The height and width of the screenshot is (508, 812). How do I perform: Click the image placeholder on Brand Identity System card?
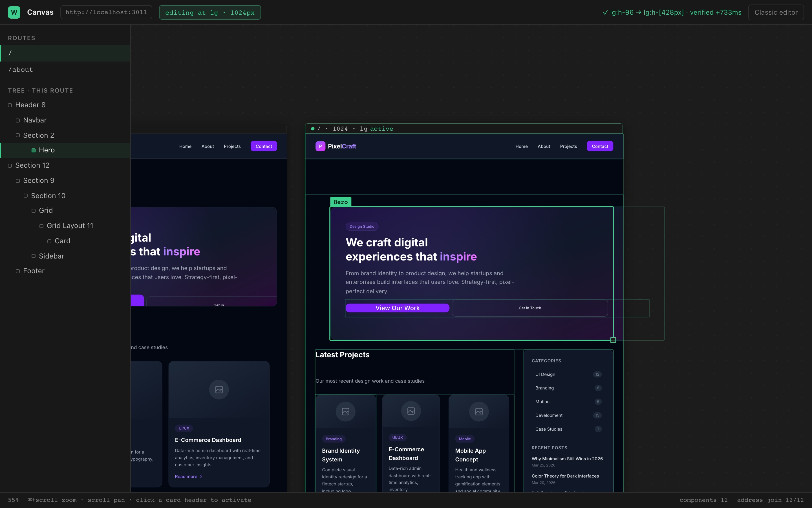coord(346,411)
